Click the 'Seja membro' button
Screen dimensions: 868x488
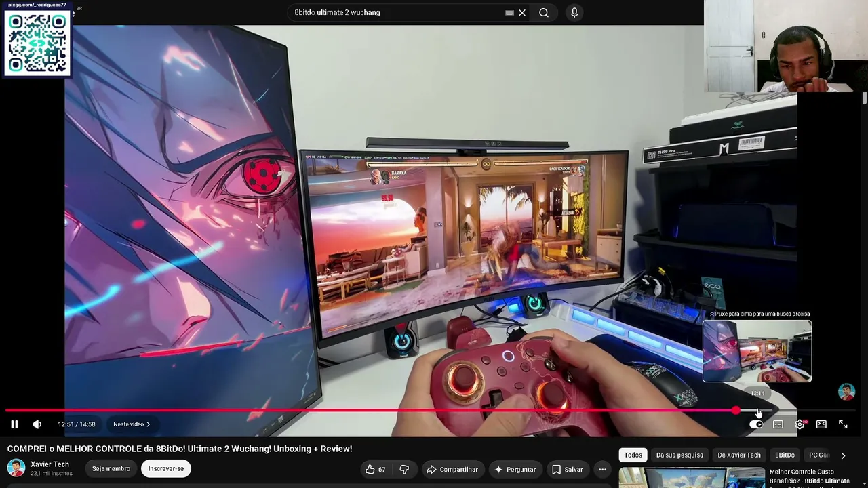point(111,468)
